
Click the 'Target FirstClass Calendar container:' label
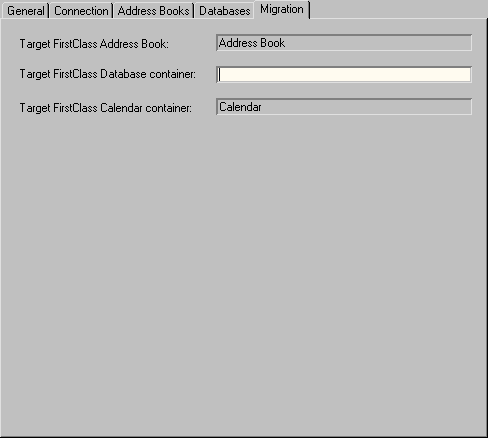pos(106,108)
